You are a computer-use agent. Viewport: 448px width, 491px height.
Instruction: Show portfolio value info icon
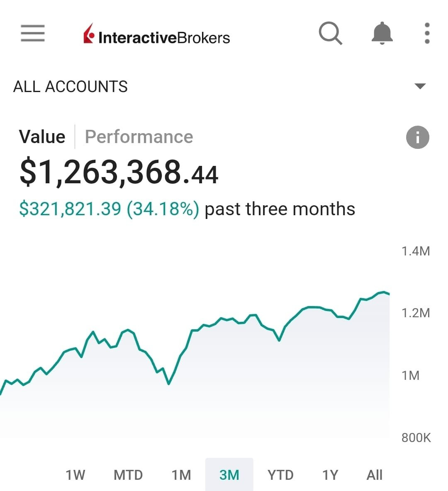click(417, 137)
